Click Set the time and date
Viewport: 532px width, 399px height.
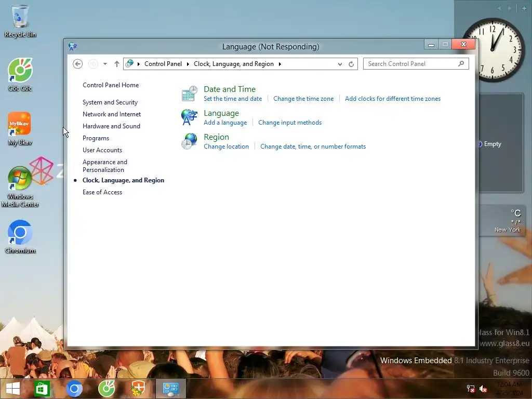coord(233,99)
